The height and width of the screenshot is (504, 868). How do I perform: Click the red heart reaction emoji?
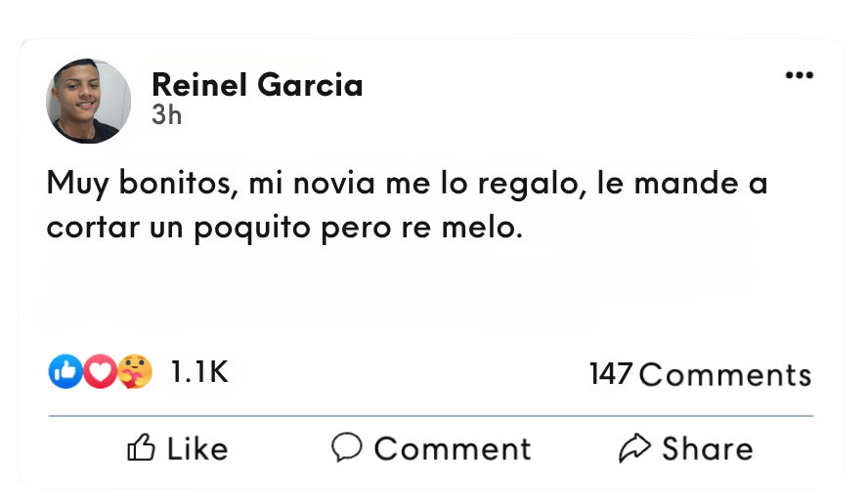(x=100, y=371)
